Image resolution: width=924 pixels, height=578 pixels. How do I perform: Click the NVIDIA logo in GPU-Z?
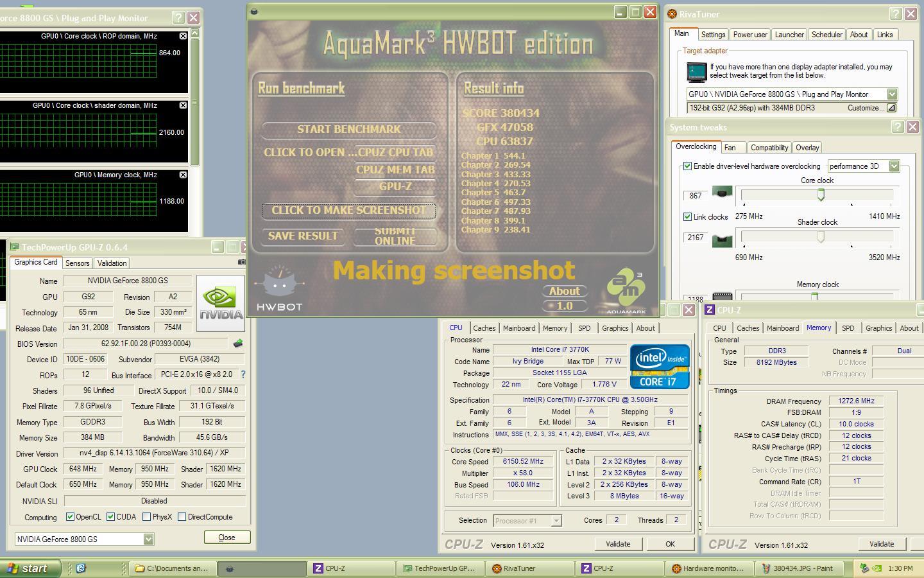[x=220, y=303]
